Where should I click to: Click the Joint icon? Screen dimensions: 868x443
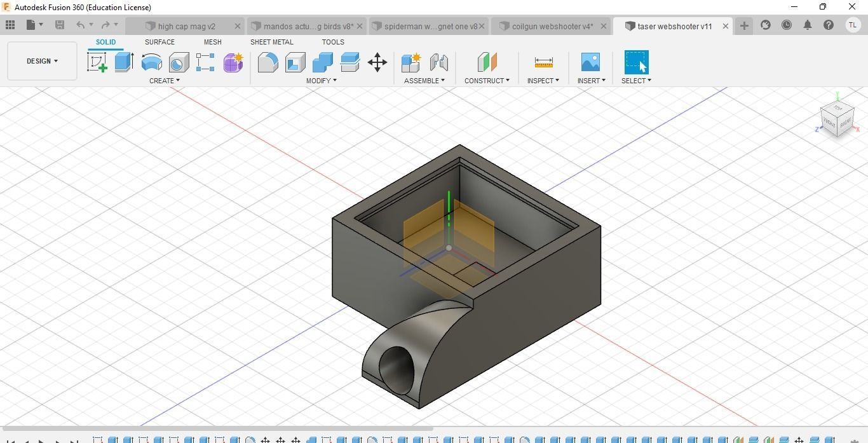click(439, 62)
